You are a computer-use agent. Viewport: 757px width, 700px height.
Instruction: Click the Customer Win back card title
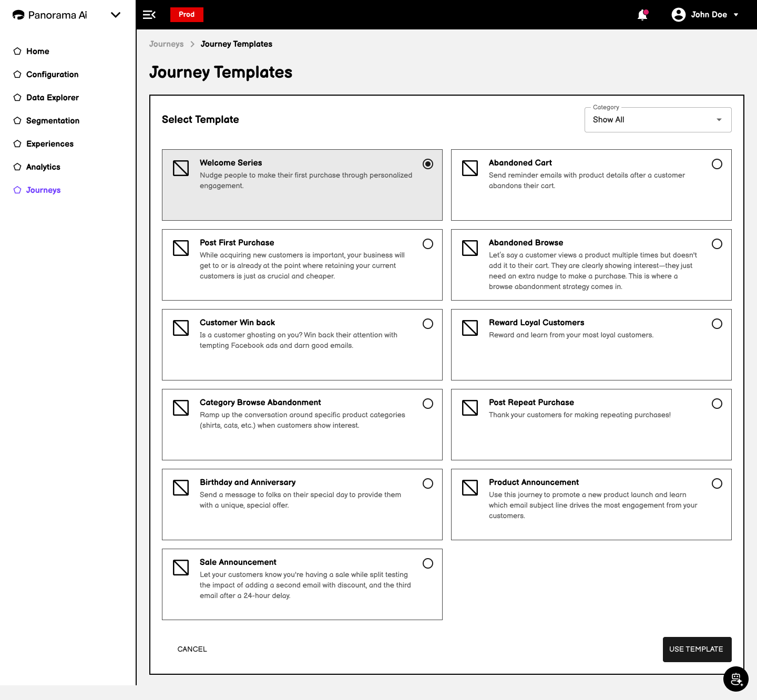[x=238, y=323]
